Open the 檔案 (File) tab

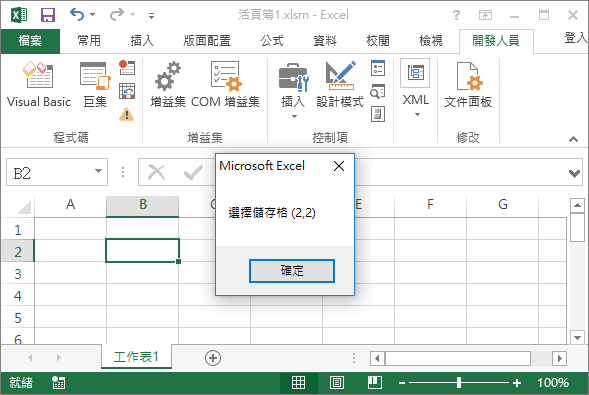point(30,41)
